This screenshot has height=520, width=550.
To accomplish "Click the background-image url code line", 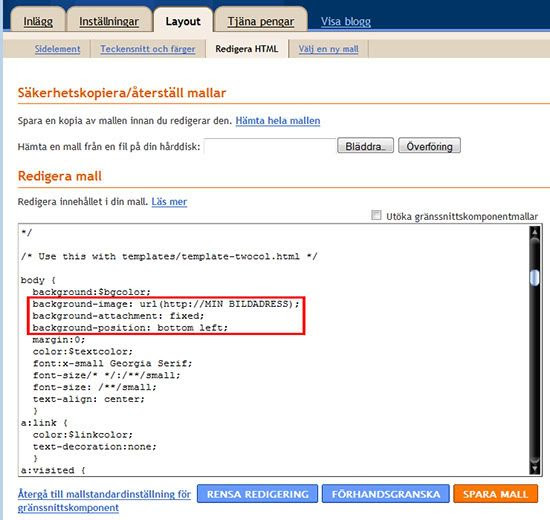I will tap(166, 304).
